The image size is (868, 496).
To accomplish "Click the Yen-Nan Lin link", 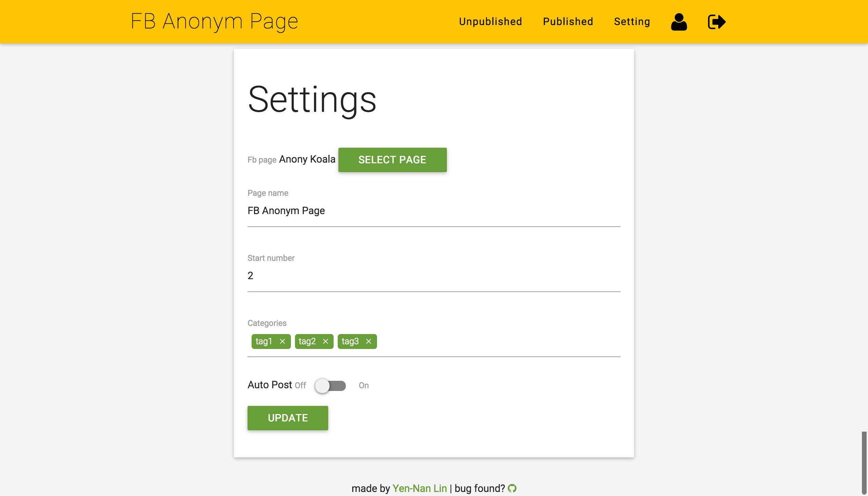I will coord(419,488).
